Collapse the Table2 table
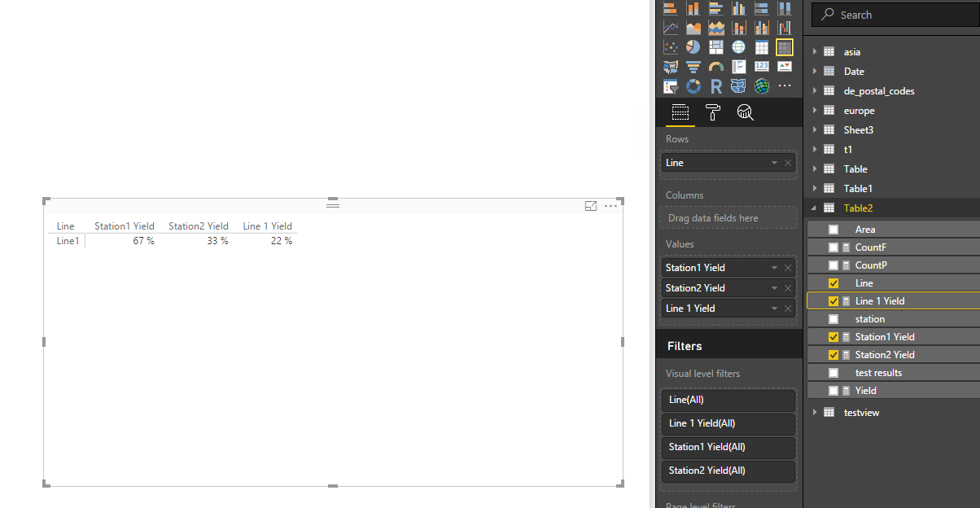 pyautogui.click(x=815, y=208)
